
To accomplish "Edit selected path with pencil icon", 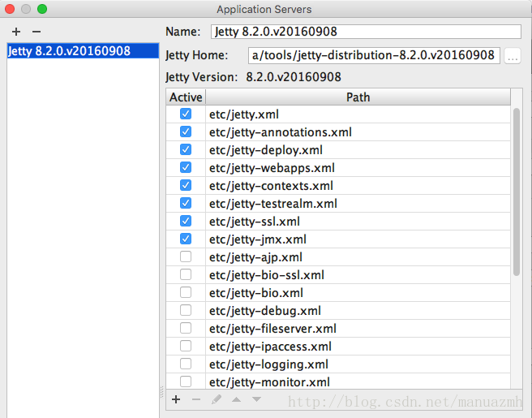I will click(216, 399).
